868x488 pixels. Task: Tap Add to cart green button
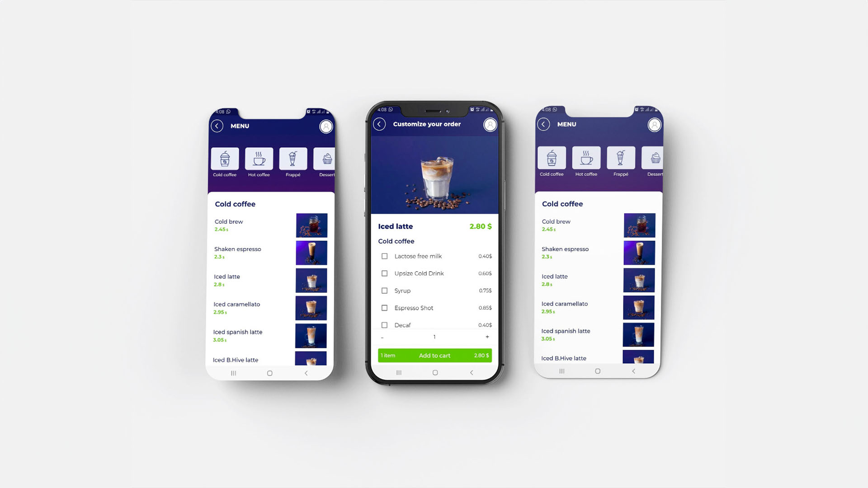[x=434, y=355]
